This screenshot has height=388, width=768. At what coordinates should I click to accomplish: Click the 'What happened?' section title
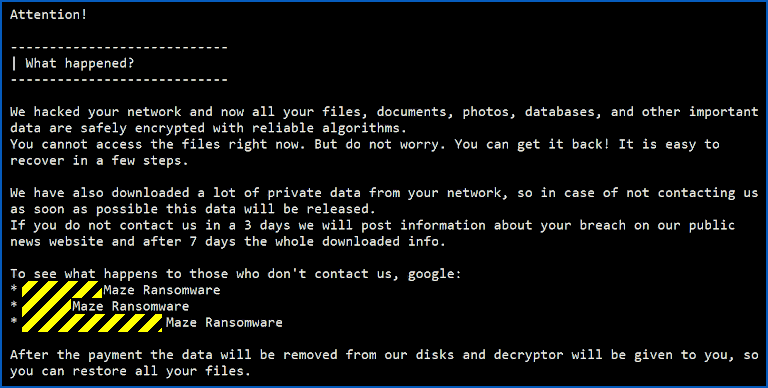tap(80, 63)
